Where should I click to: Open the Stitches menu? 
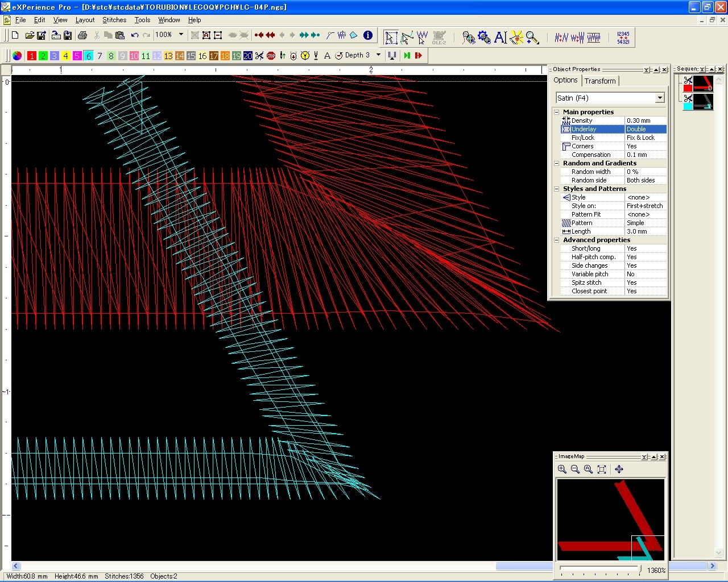tap(114, 20)
